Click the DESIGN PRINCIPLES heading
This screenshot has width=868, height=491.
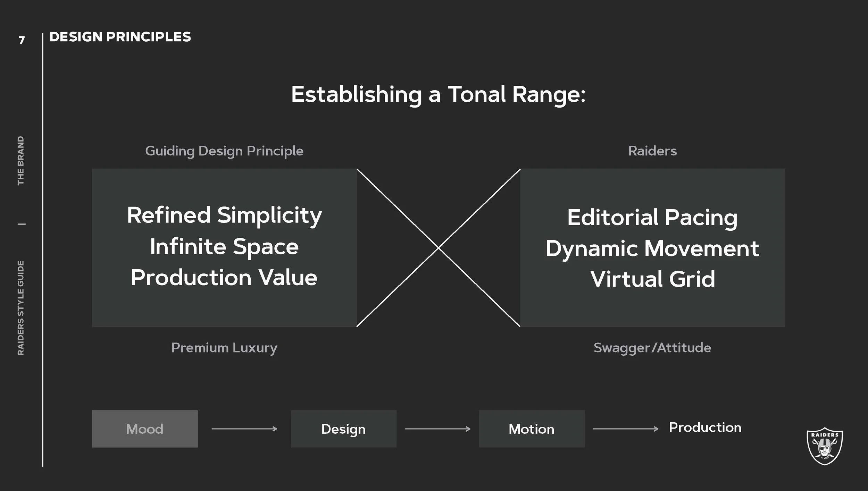120,37
